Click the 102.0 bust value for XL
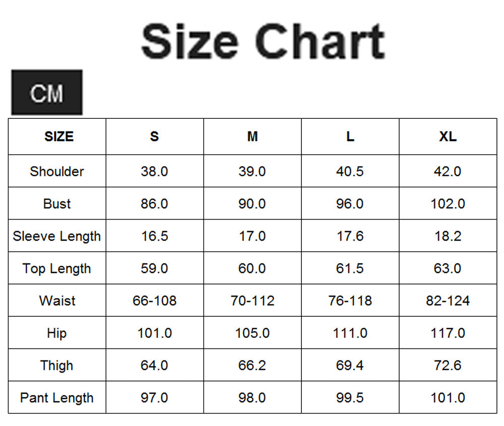Image resolution: width=504 pixels, height=426 pixels. coord(448,203)
